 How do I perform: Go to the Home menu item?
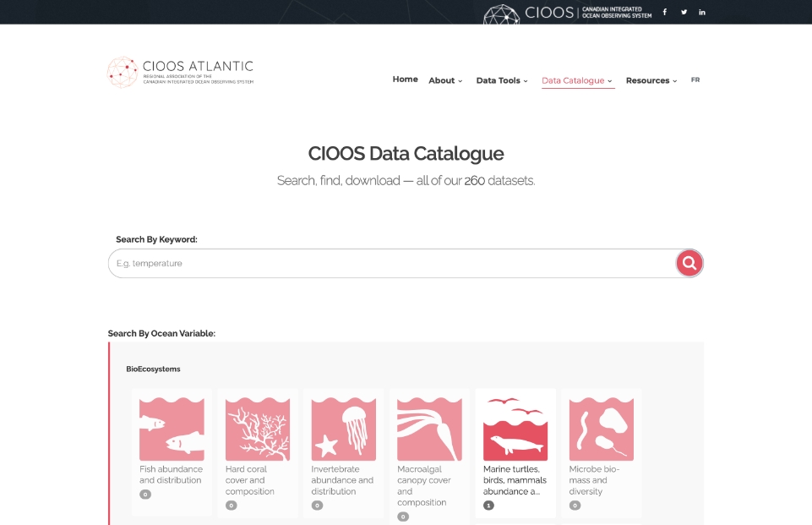coord(406,79)
